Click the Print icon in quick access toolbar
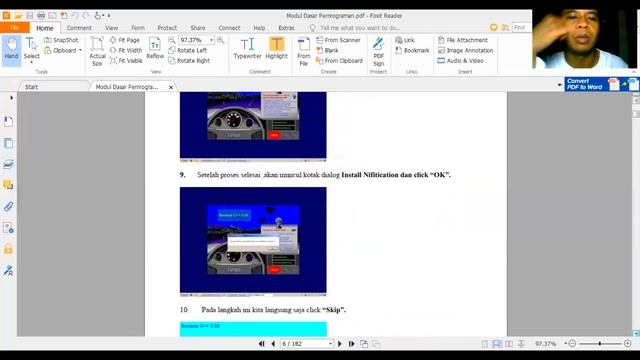Screen dimensions: 640x360 tap(41, 16)
